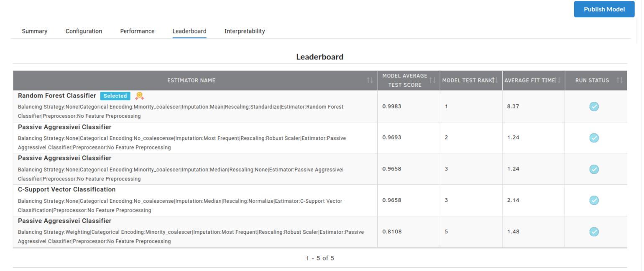Click run status checkmark for C-Support Vector row
Screen dimensions: 644x271
point(594,200)
